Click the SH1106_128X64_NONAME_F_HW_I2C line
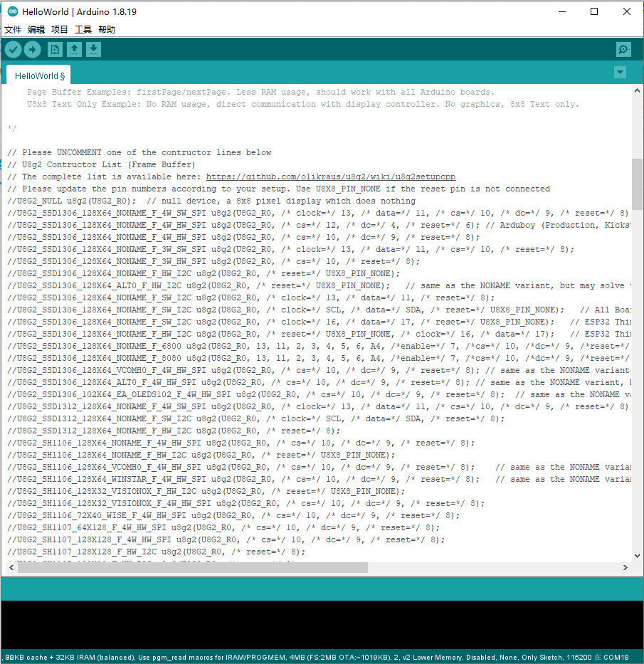The width and height of the screenshot is (644, 664). (x=201, y=455)
